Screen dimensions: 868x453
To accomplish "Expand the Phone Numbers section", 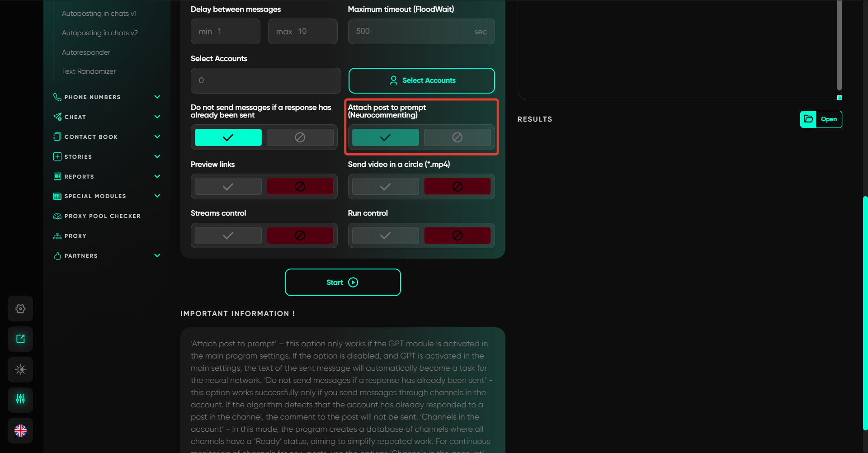I will tap(157, 97).
